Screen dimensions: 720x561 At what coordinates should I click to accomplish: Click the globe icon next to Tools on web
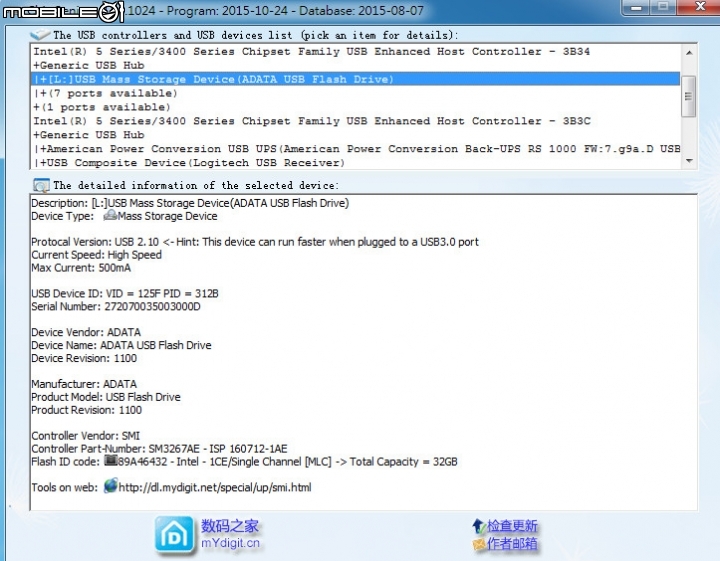click(110, 486)
